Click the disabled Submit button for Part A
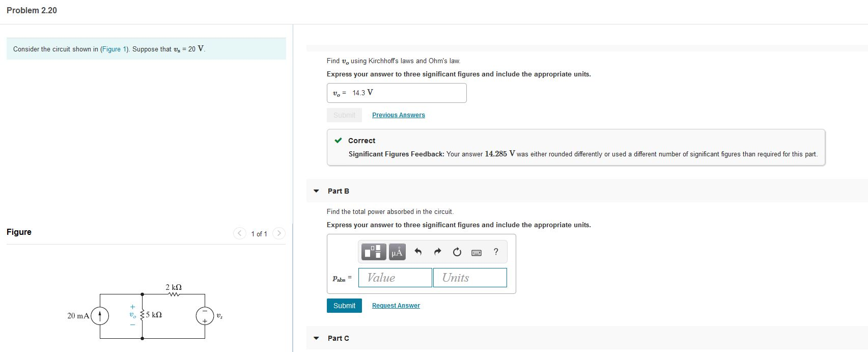 344,115
